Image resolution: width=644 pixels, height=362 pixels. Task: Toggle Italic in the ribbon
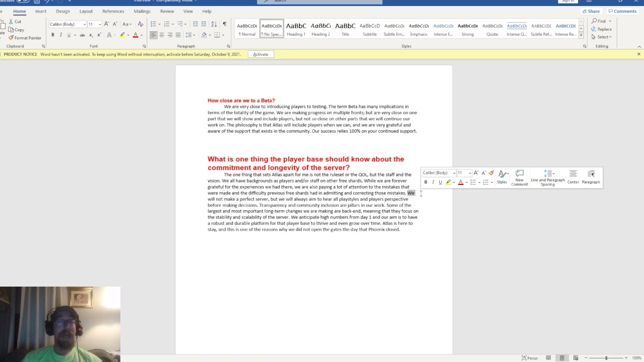pyautogui.click(x=60, y=35)
